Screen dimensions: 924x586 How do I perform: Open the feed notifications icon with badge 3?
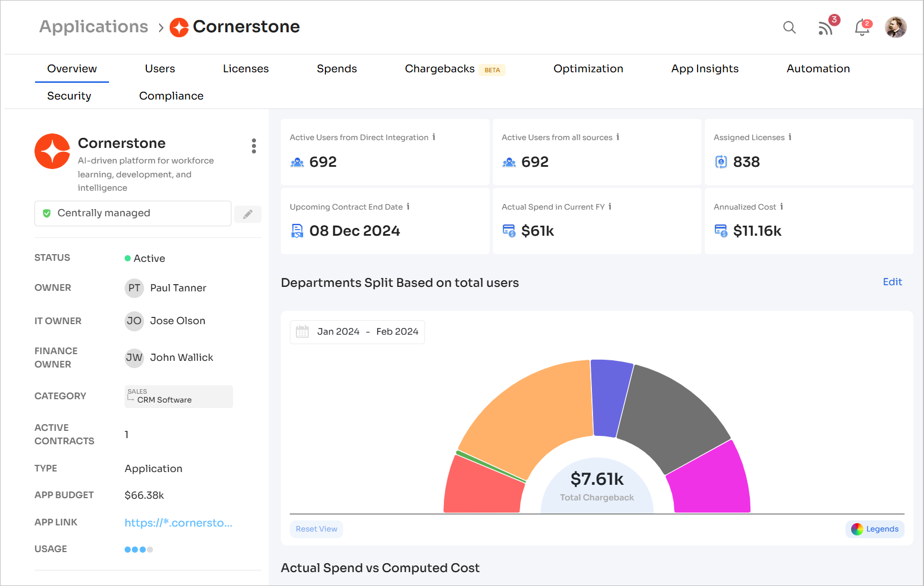[x=827, y=27]
